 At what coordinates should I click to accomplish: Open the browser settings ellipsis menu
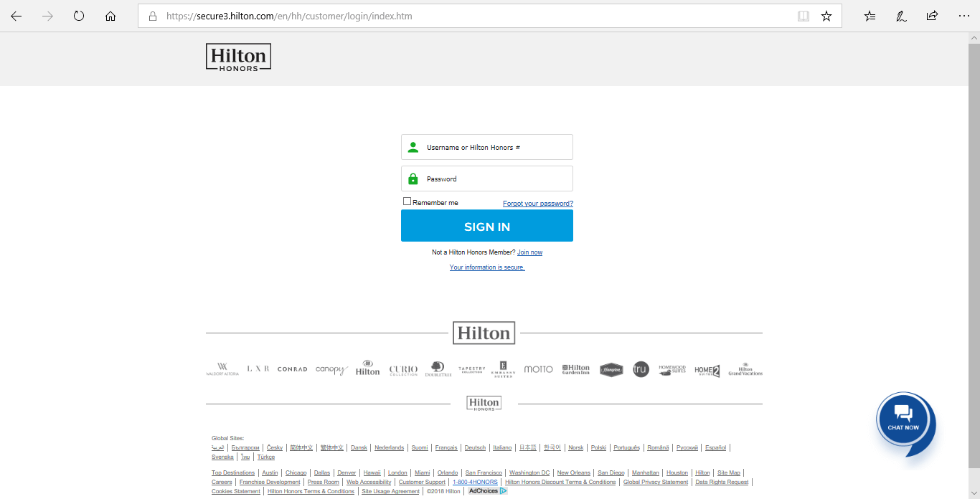tap(963, 16)
